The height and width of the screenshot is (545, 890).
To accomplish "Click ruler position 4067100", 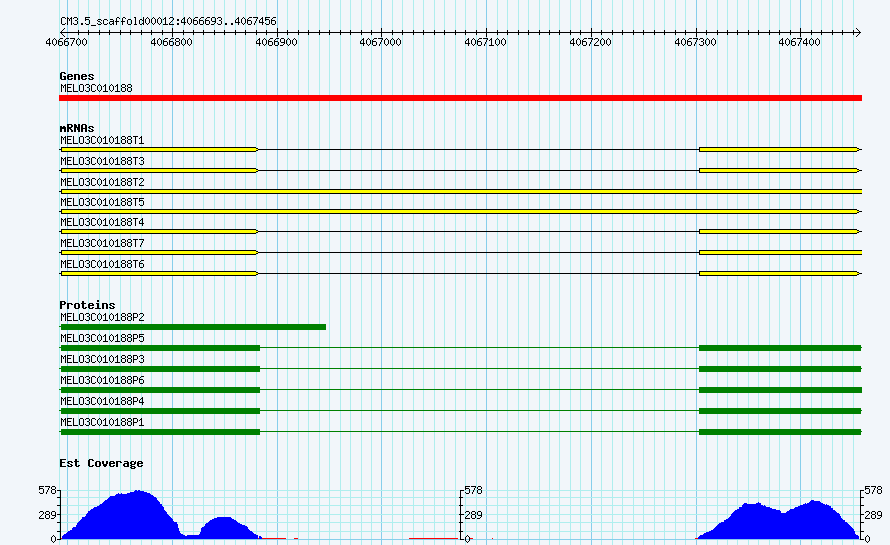I will [x=486, y=42].
